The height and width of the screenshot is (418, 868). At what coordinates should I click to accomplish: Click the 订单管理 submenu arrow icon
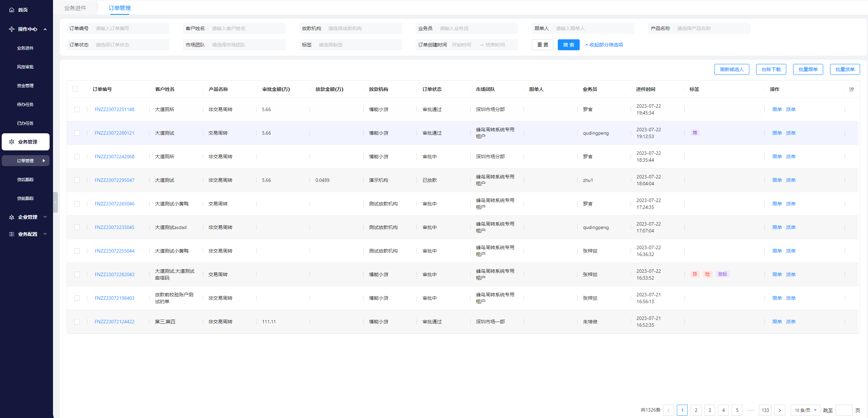[x=44, y=161]
